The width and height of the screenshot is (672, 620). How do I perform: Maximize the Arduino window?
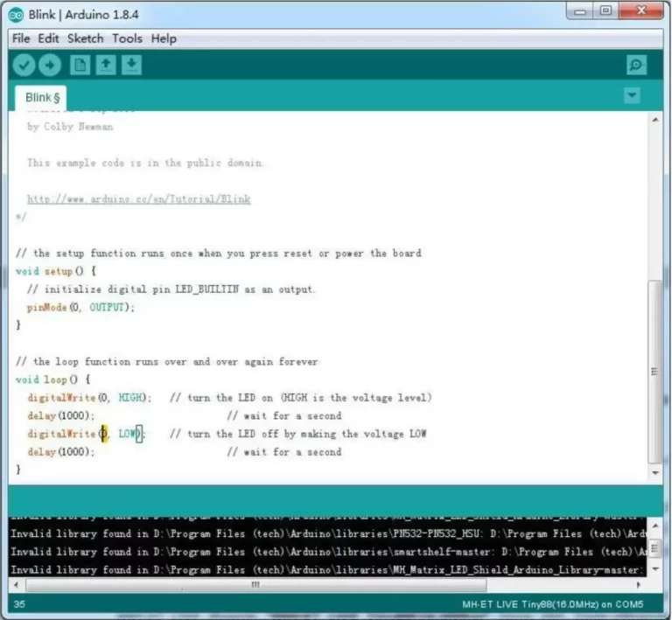605,11
